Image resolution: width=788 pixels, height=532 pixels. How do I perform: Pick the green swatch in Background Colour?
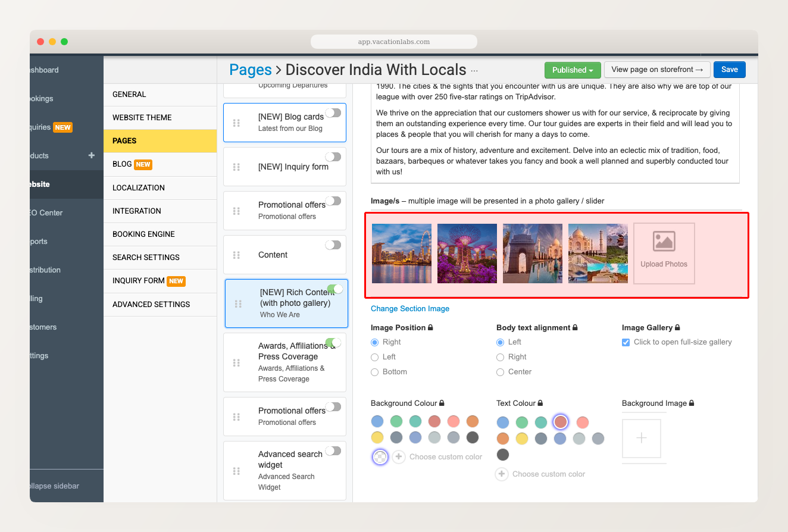396,421
